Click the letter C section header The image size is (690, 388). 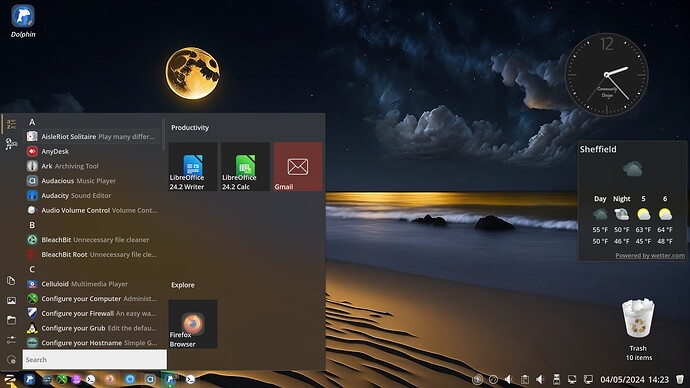(32, 269)
